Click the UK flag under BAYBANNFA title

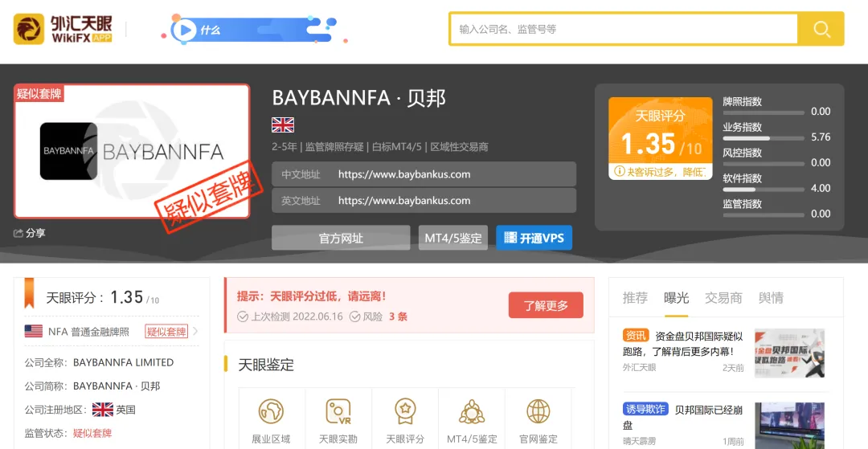coord(282,124)
